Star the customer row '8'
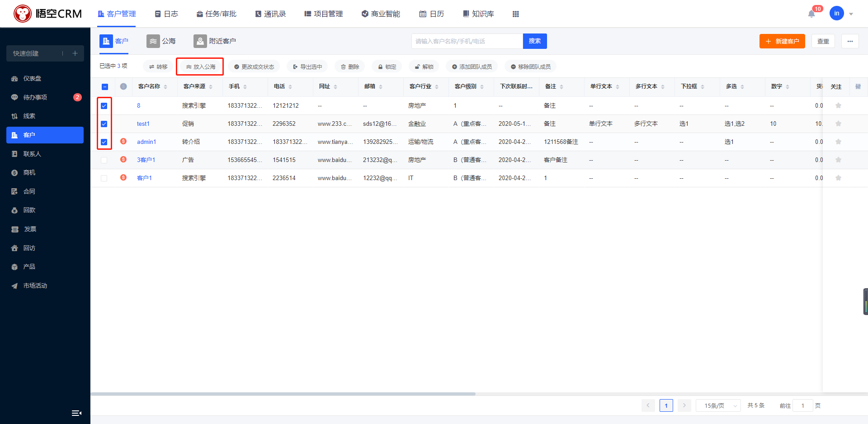 (x=838, y=105)
